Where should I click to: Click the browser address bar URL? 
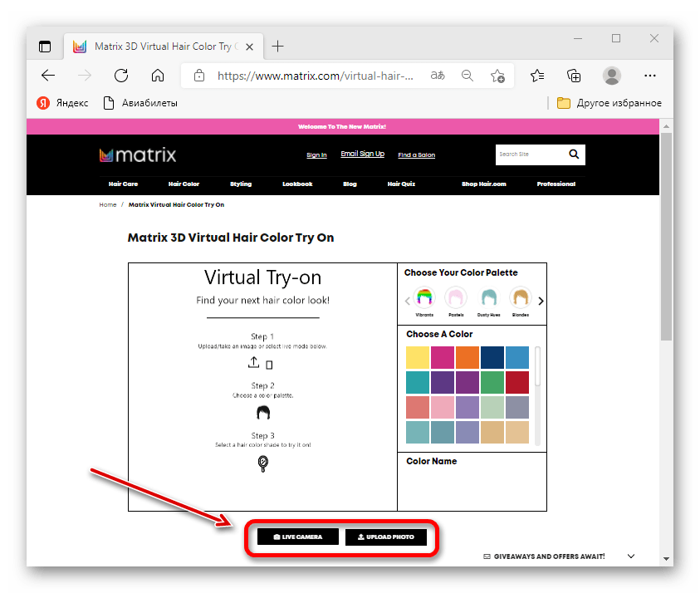coord(316,76)
